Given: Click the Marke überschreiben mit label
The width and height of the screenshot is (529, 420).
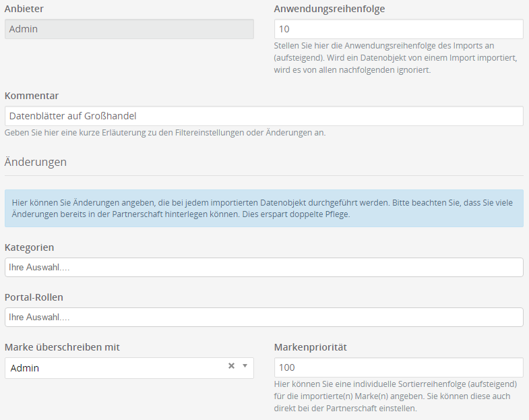Looking at the screenshot, I should (x=62, y=347).
